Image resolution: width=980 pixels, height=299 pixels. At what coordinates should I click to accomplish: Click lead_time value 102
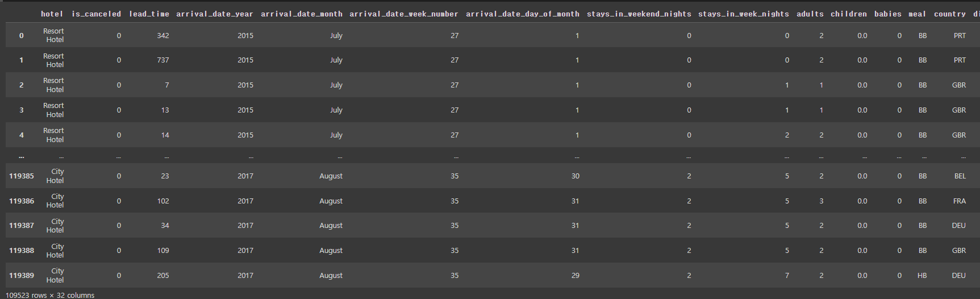[163, 201]
